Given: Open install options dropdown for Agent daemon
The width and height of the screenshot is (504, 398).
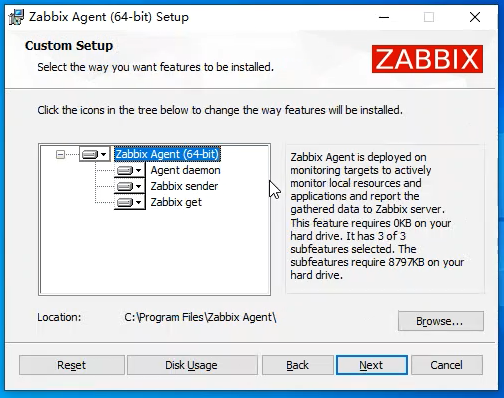Looking at the screenshot, I should point(139,170).
